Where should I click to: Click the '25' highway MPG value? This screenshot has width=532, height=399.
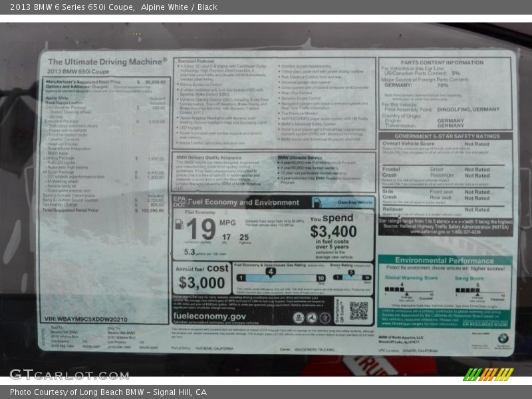[244, 237]
